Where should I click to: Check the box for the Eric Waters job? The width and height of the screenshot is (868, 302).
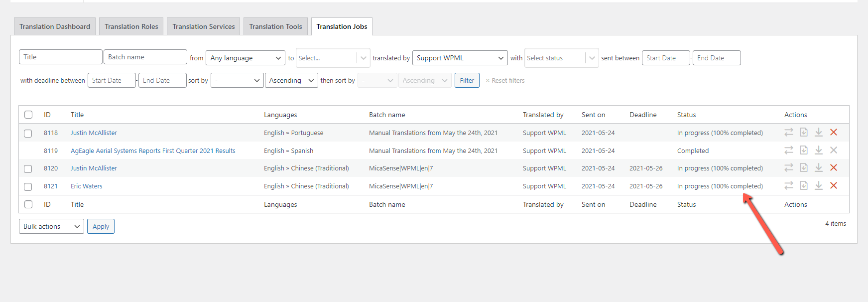[28, 186]
